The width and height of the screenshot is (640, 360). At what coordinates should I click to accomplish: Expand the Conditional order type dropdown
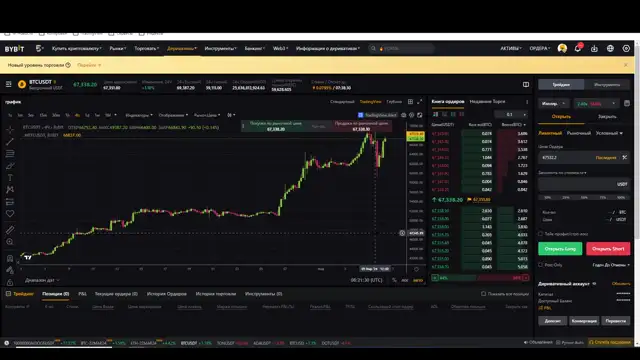click(x=609, y=133)
